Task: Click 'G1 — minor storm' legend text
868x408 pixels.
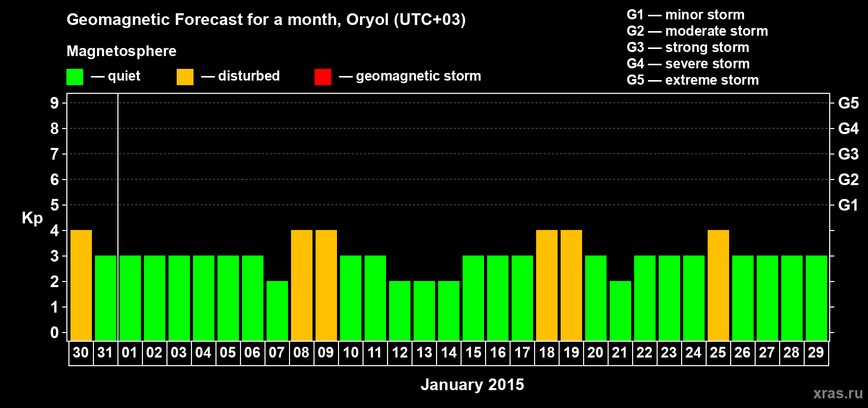Action: coord(686,15)
